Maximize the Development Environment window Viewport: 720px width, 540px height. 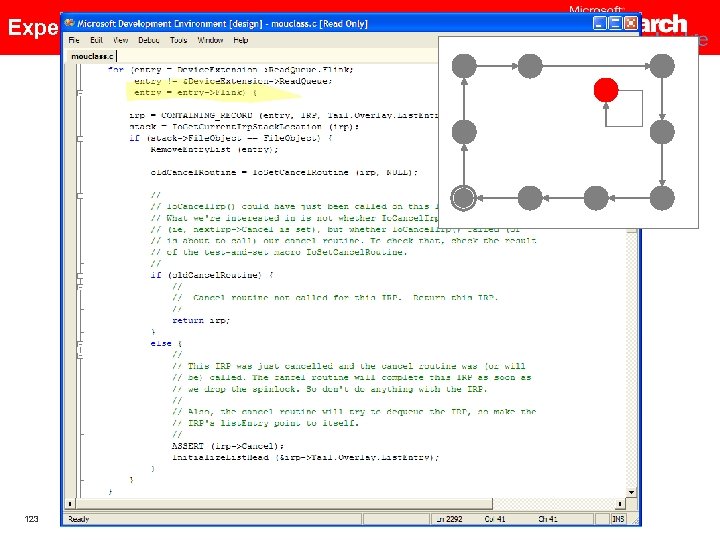615,23
